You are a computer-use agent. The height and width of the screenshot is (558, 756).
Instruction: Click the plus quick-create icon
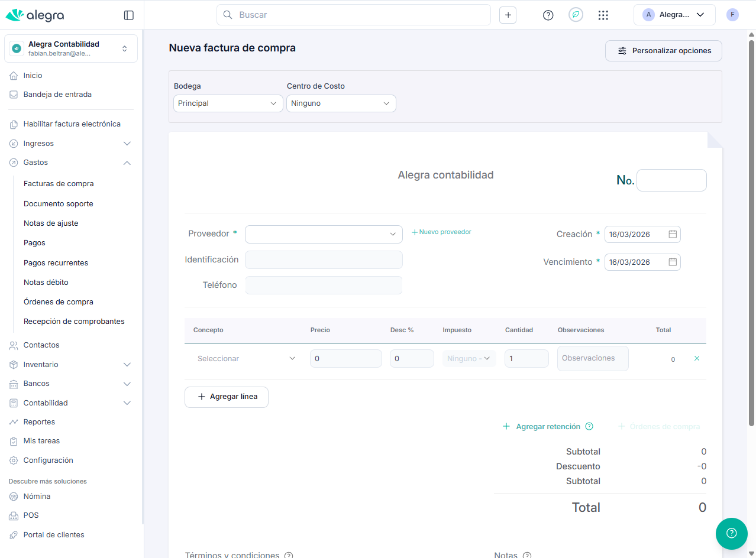coord(508,15)
